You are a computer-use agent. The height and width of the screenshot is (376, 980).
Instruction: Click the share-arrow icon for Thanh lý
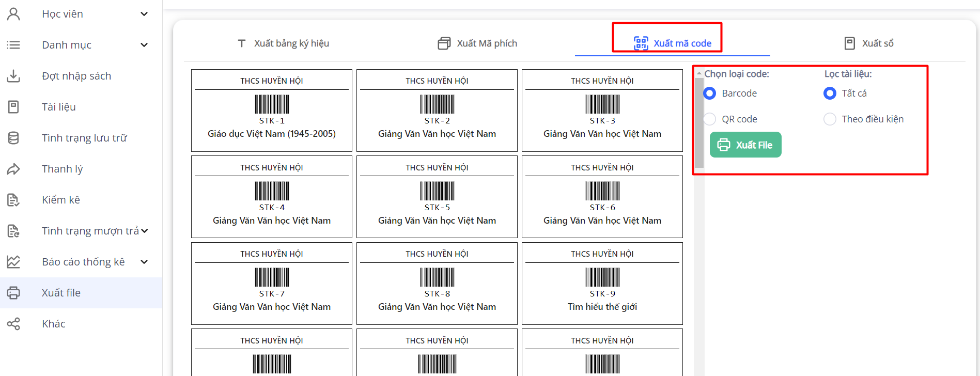point(13,169)
